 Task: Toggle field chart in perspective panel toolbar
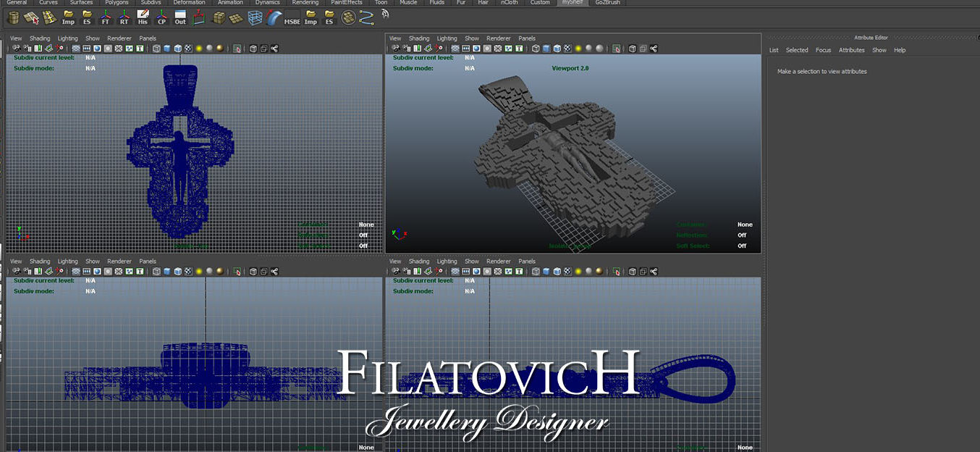click(498, 49)
